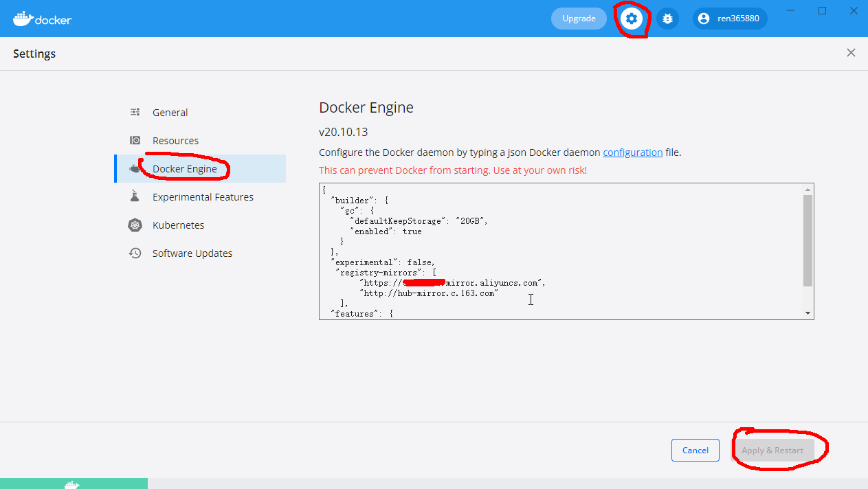Click the "features": { line

361,313
